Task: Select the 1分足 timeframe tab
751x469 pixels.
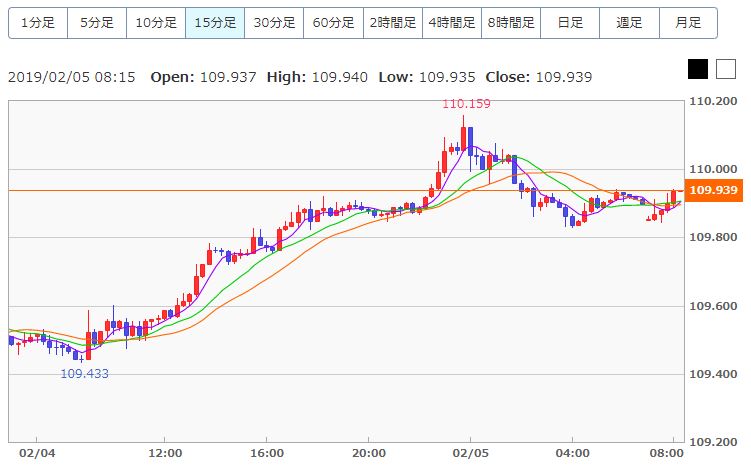Action: [38, 23]
